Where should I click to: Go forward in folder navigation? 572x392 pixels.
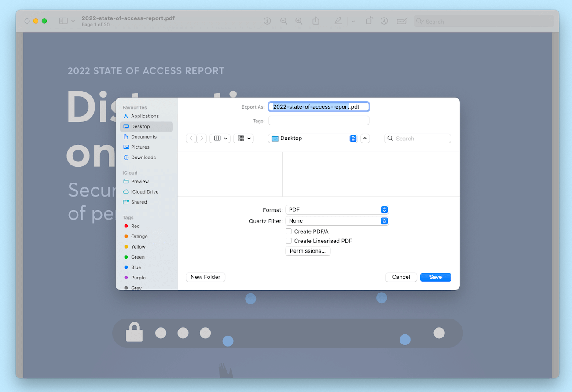point(202,138)
